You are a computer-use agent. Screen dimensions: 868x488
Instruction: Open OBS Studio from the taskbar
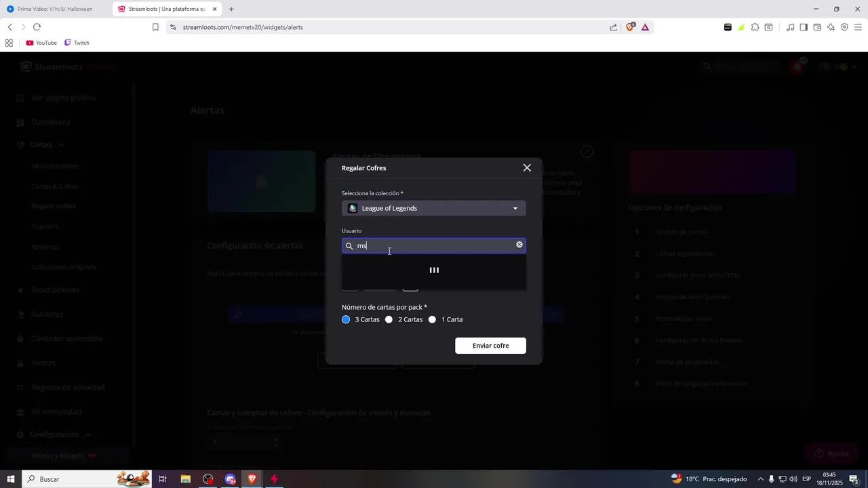(x=208, y=479)
